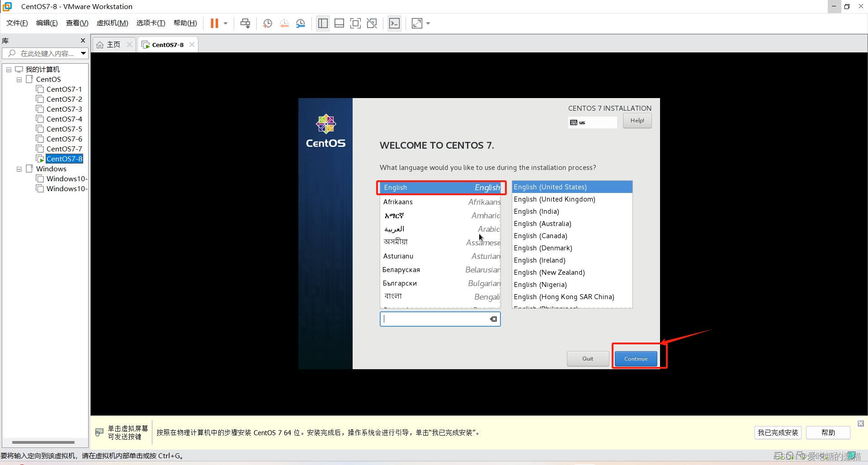The image size is (868, 465).
Task: Select Afrikaans in the language list
Action: [x=440, y=202]
